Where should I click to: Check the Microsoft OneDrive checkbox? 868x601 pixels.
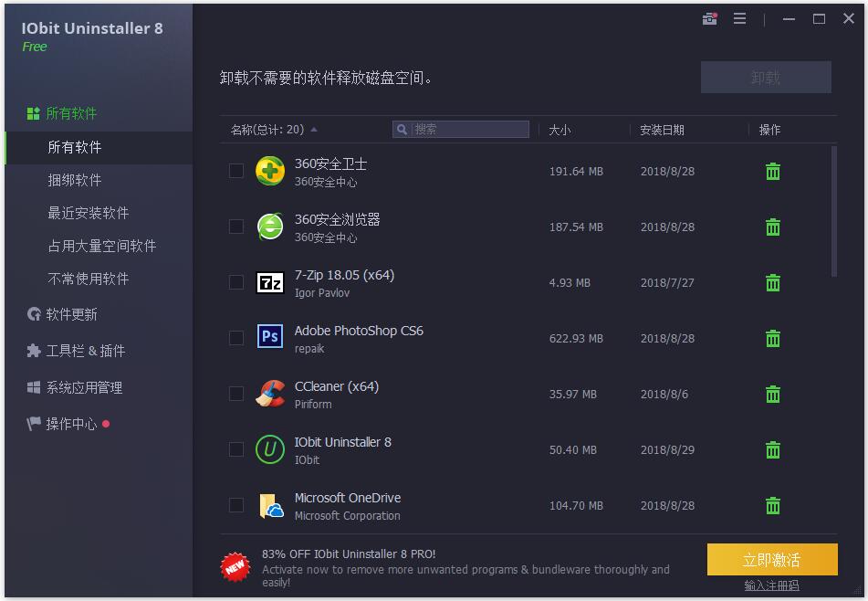point(236,505)
